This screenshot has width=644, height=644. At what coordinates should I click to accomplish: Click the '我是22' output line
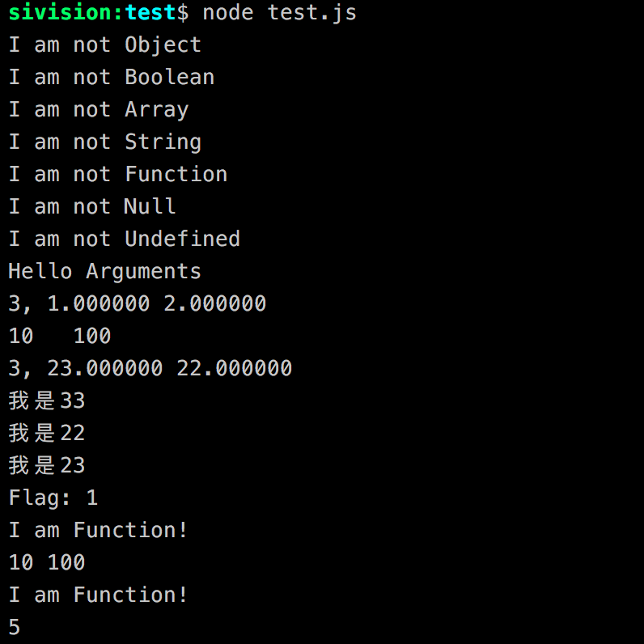[x=47, y=434]
